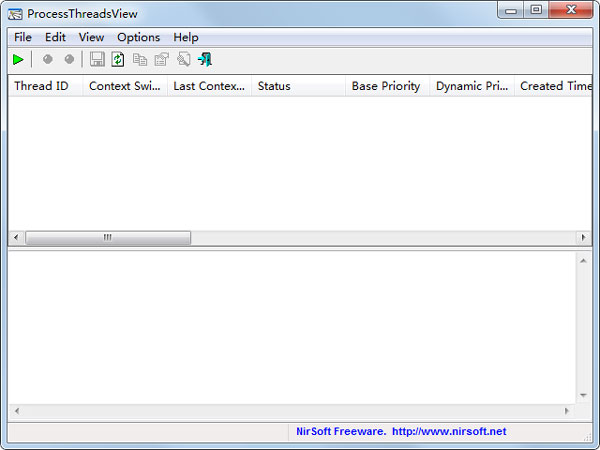Sort by Context Swi... column header
The image size is (600, 450).
click(x=125, y=86)
